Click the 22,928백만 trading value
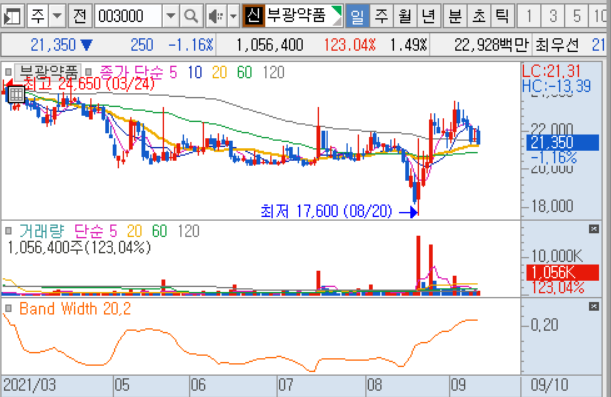The image size is (611, 397). point(491,45)
